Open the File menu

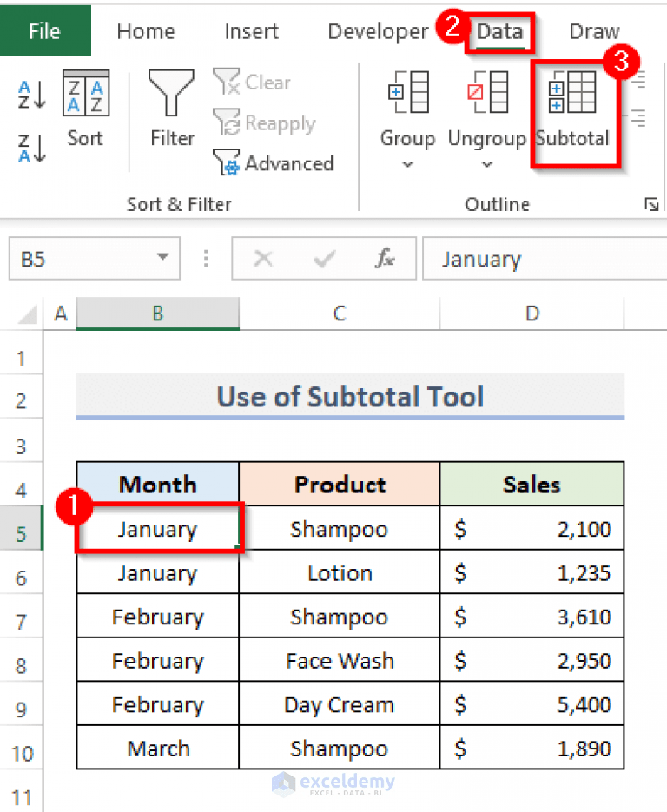click(x=45, y=30)
